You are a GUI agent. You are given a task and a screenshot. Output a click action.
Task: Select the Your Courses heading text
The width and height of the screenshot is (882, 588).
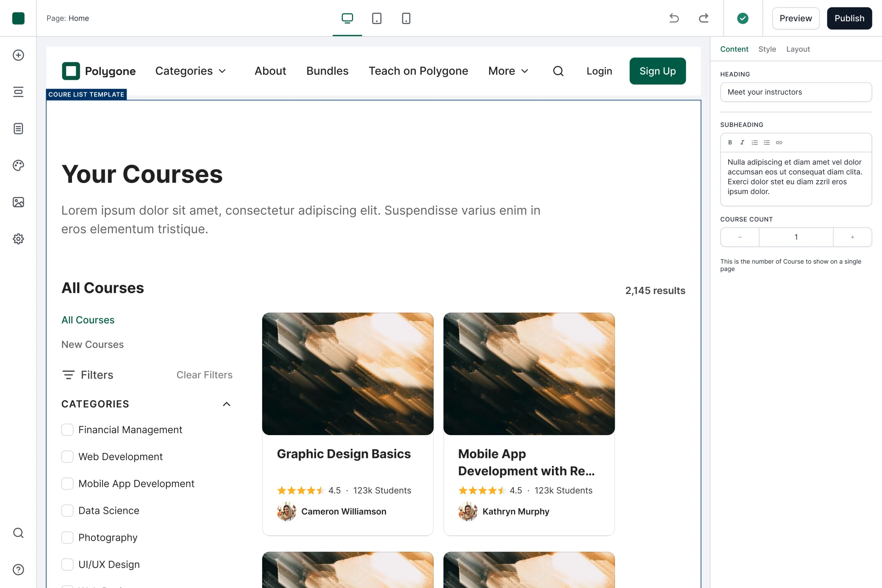pos(142,174)
